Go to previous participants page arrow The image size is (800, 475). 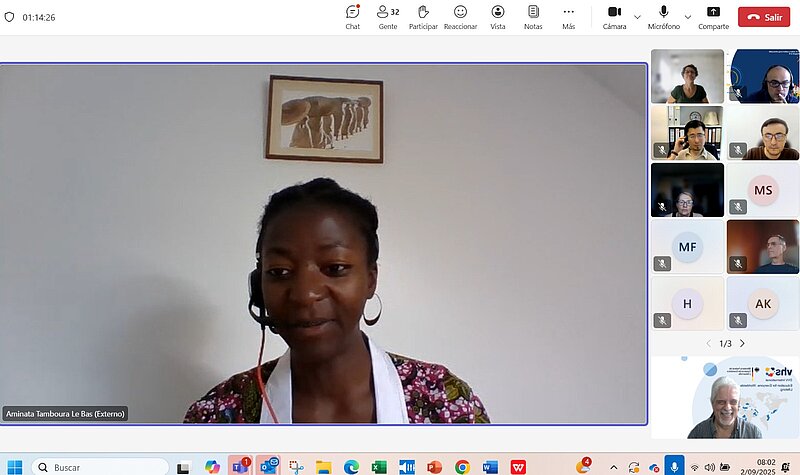pyautogui.click(x=709, y=343)
